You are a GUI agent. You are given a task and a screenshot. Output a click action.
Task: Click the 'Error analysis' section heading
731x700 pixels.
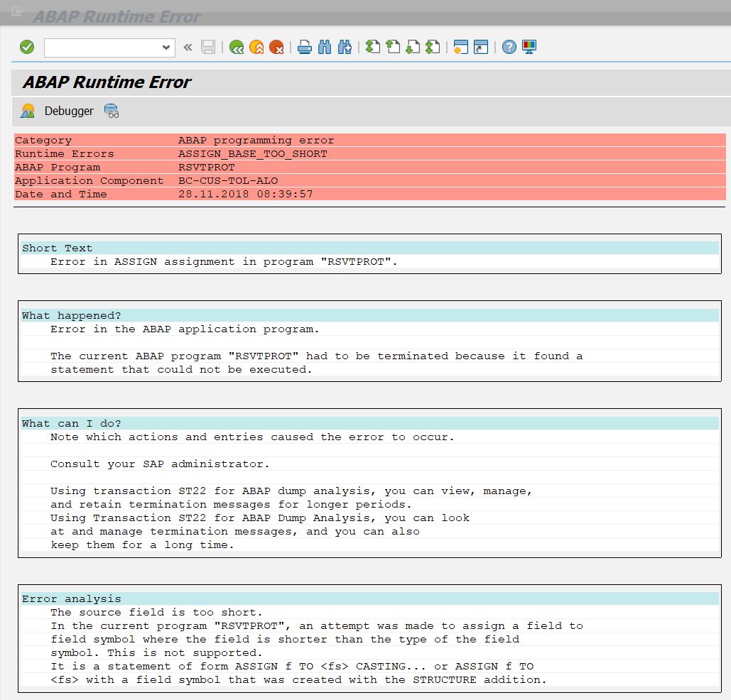click(x=71, y=599)
